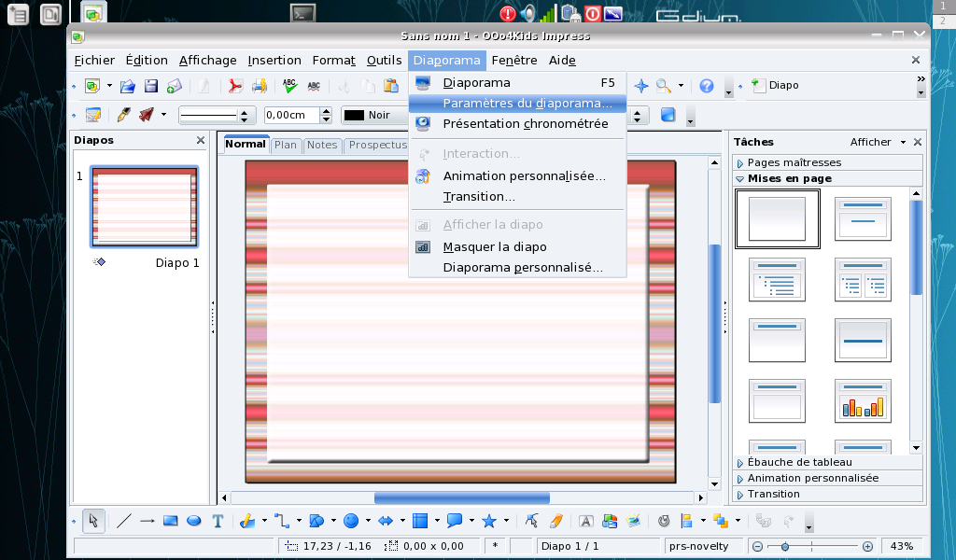Select Animation personnalisée from Diaporama menu

tap(524, 175)
